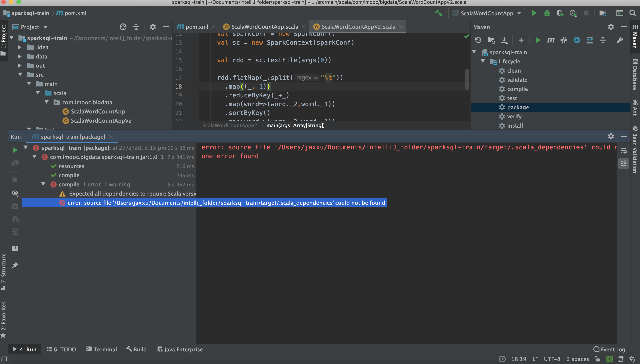Select ScalaWordCountApp in project tree

click(x=97, y=111)
